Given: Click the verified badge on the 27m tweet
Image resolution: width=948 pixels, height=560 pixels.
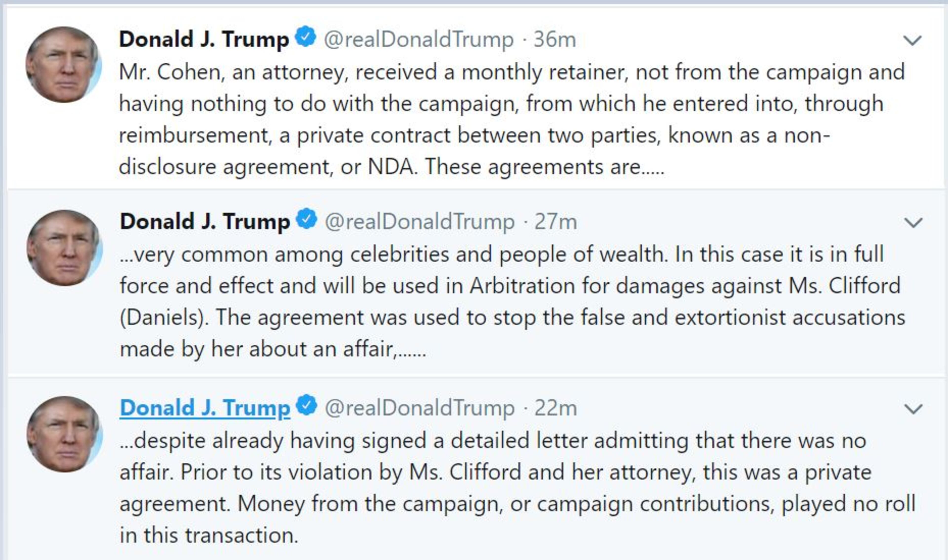Looking at the screenshot, I should pyautogui.click(x=306, y=218).
